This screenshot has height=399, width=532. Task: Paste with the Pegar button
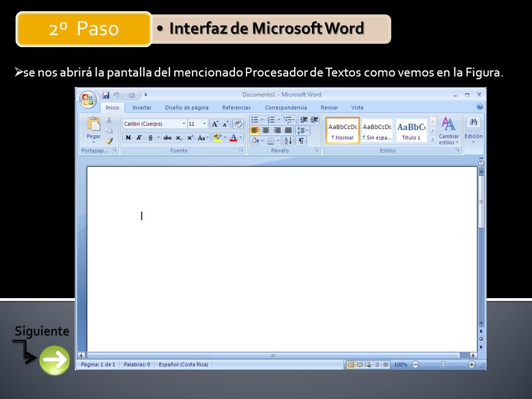93,129
